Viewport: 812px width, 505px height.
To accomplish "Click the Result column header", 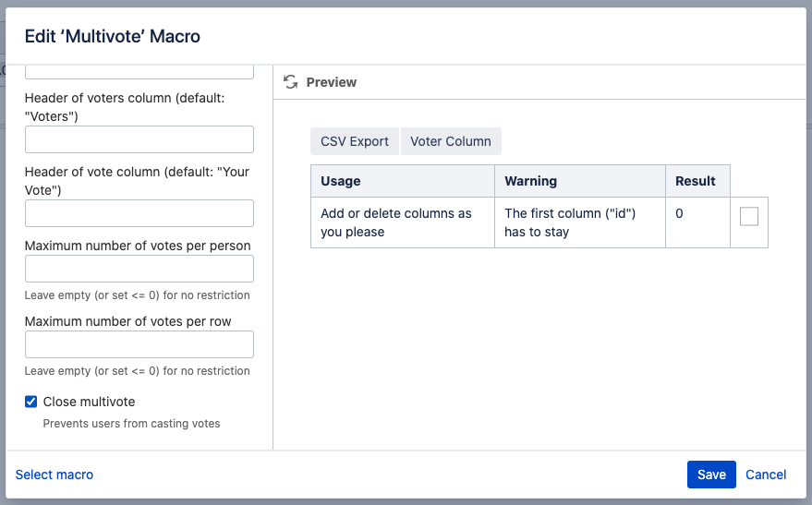I will coord(697,181).
